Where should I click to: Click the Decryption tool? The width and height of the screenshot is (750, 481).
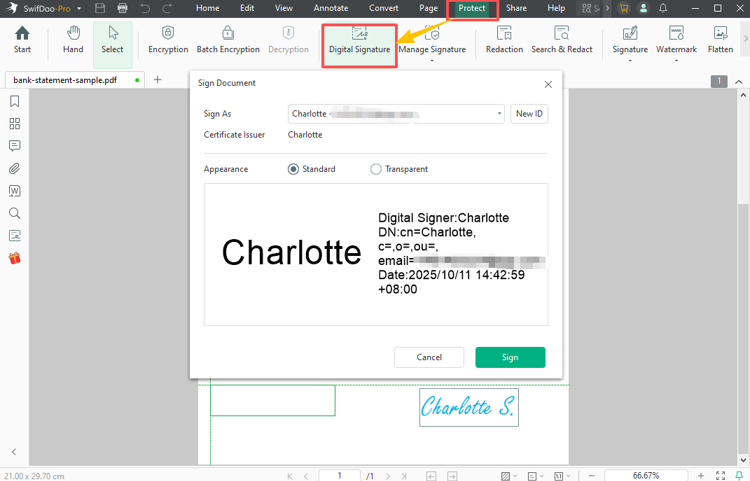(x=288, y=40)
